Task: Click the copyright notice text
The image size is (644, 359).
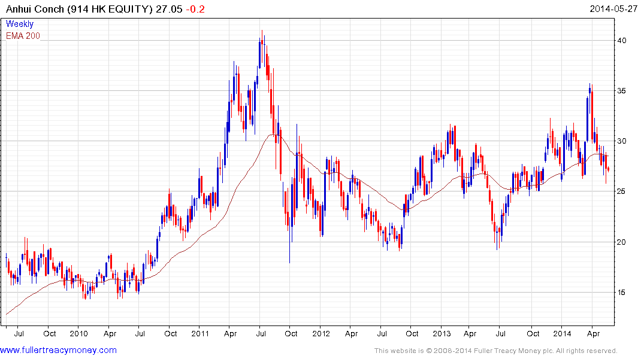Action: (496, 351)
